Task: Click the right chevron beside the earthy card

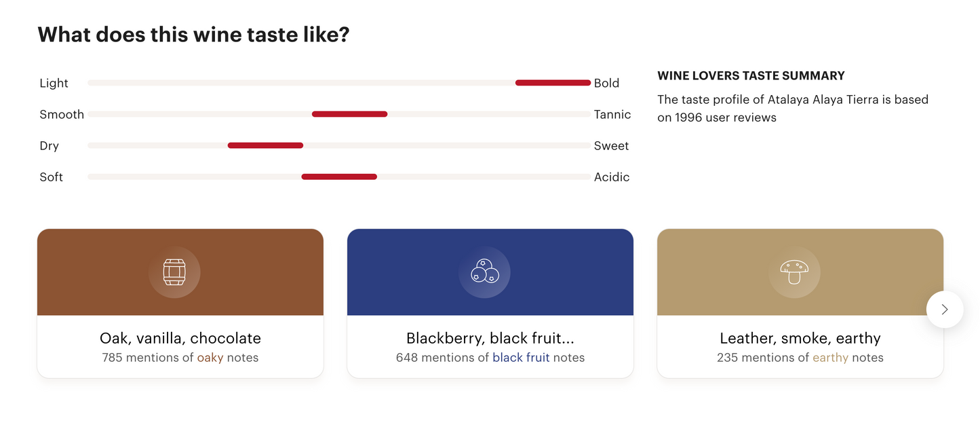Action: 944,309
